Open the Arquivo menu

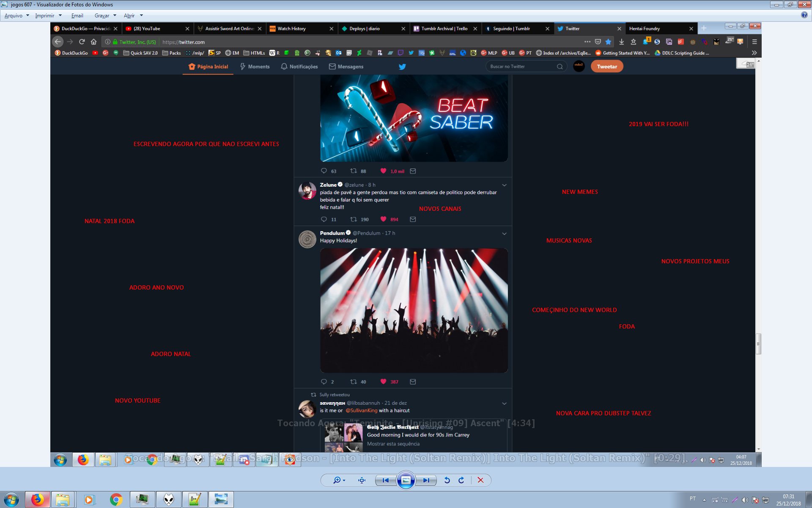pos(16,16)
